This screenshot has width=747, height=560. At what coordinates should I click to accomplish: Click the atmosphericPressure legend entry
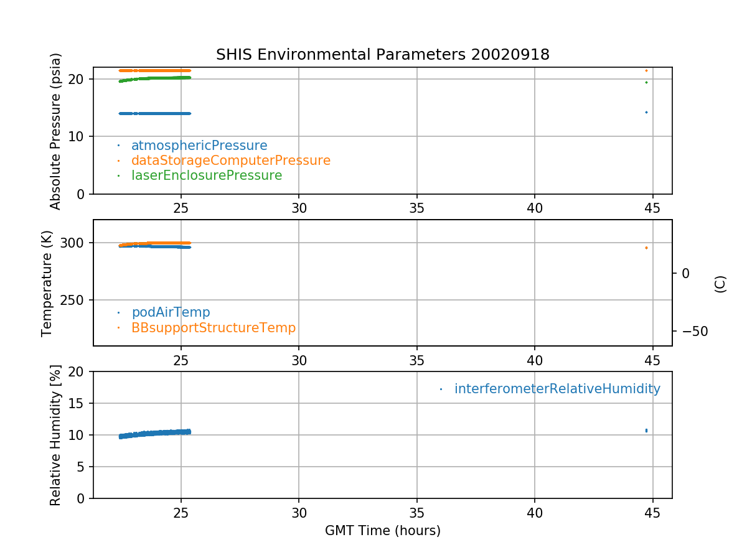[199, 146]
